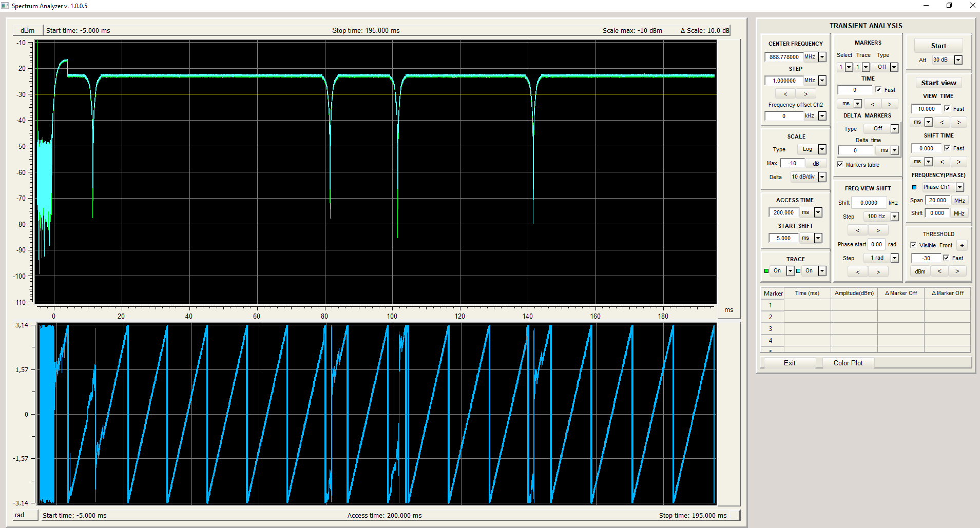Click the Start view button
This screenshot has height=528, width=980.
tap(938, 83)
